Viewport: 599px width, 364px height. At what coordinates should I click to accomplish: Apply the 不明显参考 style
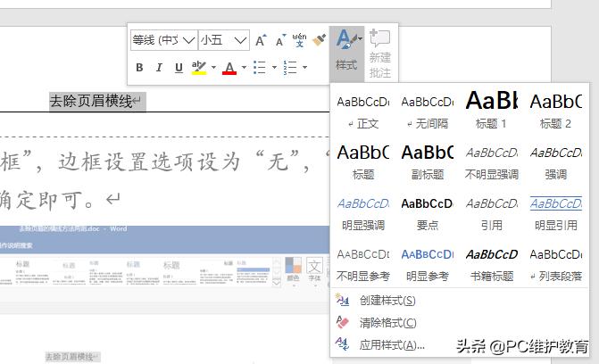point(363,264)
